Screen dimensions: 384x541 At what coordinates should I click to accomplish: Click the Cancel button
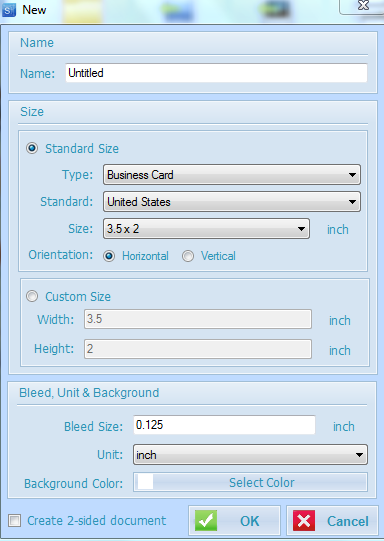click(x=332, y=521)
